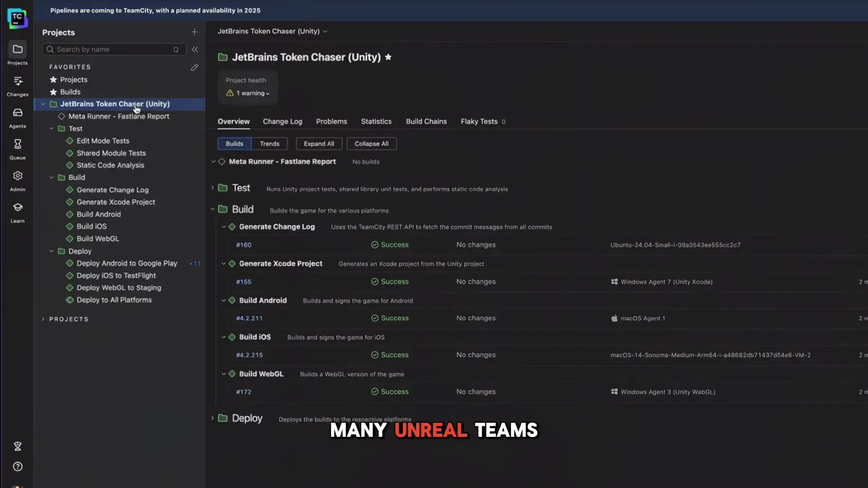Open build #4.2.215 link
This screenshot has width=868, height=488.
tap(249, 355)
